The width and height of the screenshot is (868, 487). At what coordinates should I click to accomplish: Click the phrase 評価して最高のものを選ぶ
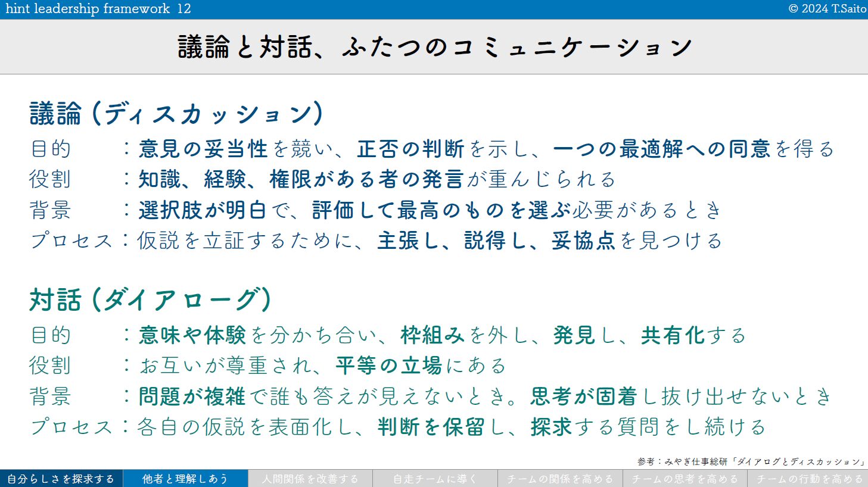(441, 210)
